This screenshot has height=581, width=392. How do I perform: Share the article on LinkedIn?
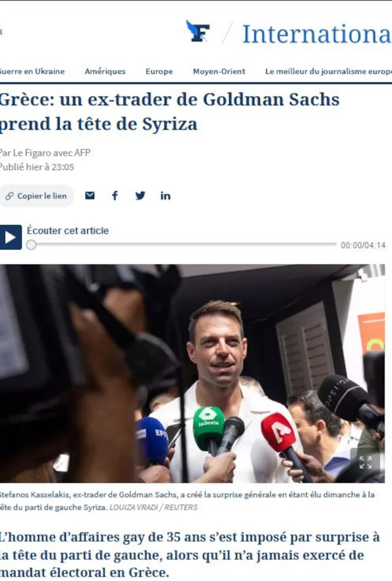(x=165, y=195)
